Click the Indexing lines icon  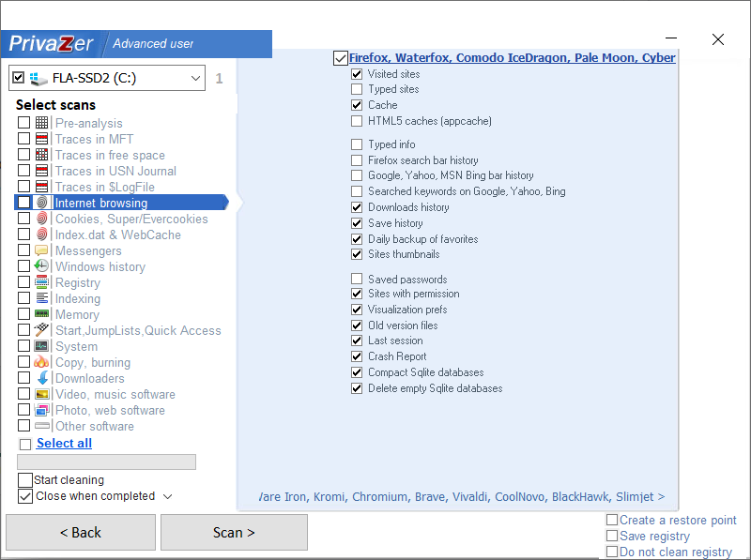[x=41, y=298]
